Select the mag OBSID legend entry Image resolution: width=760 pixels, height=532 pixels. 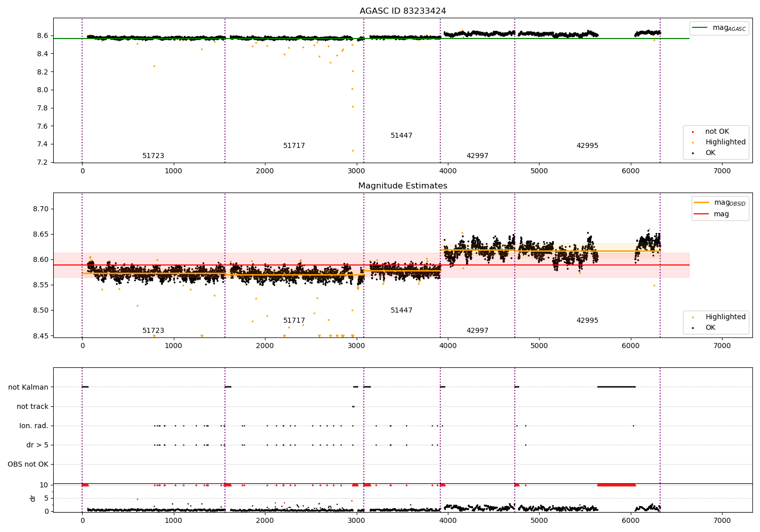[720, 203]
